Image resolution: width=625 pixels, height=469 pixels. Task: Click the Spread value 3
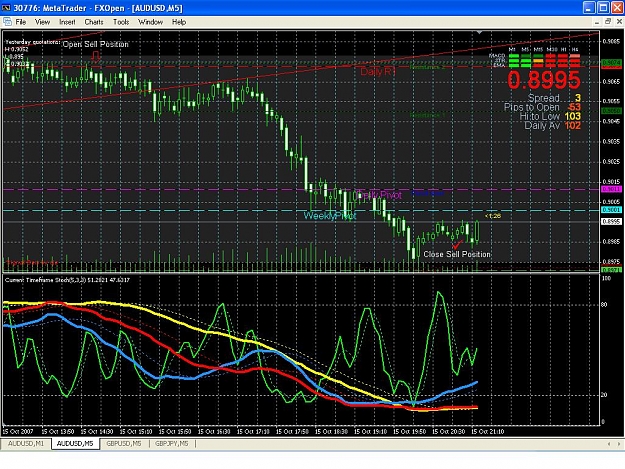point(578,98)
